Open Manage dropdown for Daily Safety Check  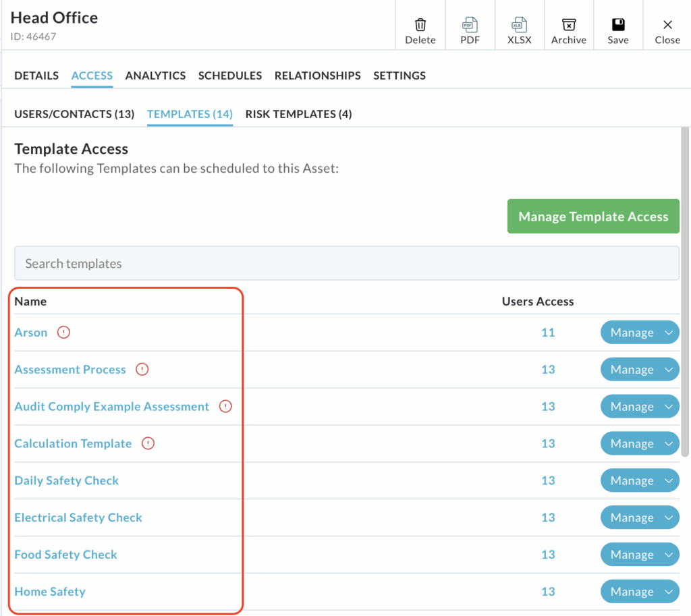point(669,481)
